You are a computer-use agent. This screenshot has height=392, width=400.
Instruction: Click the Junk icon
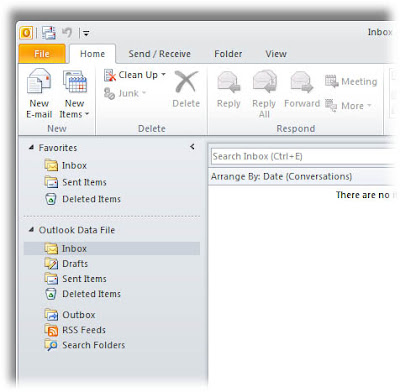(109, 93)
